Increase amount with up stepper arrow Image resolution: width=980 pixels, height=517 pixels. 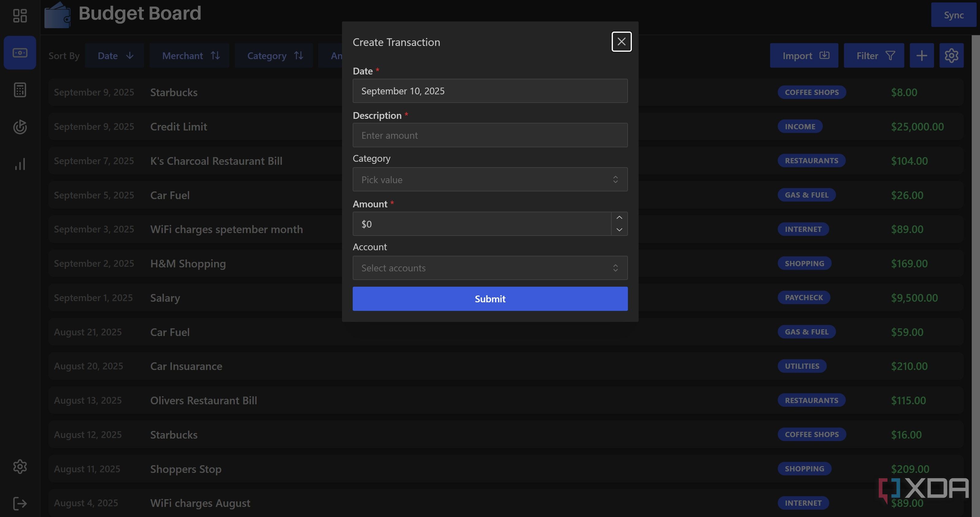619,217
